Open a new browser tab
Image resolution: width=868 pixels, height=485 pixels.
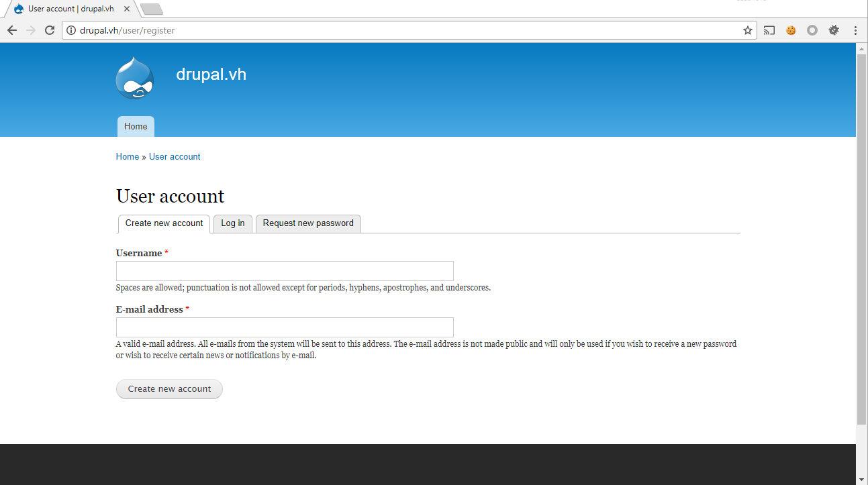152,9
